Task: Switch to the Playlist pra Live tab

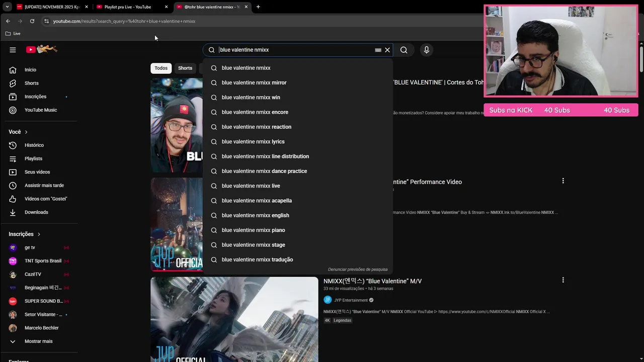Action: pos(128,7)
